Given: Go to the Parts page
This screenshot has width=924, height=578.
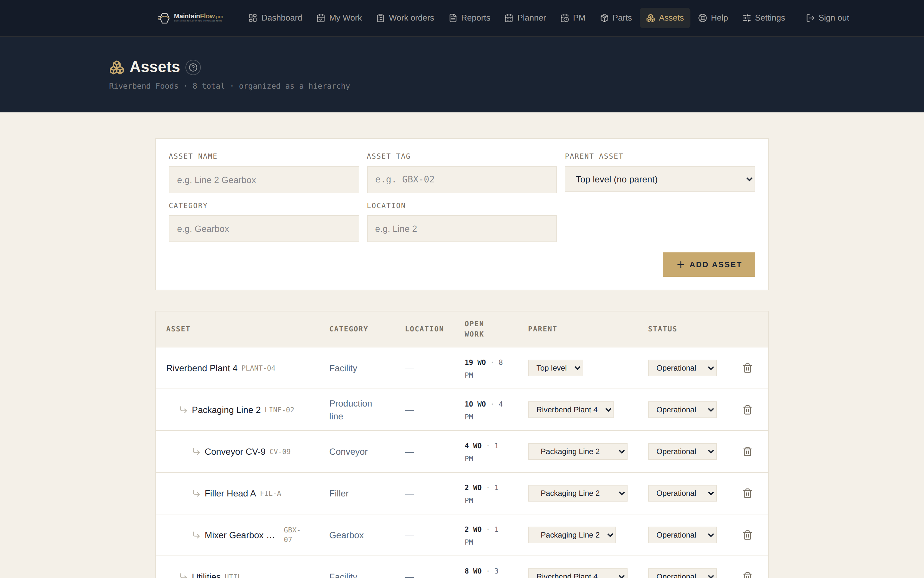Looking at the screenshot, I should coord(616,18).
